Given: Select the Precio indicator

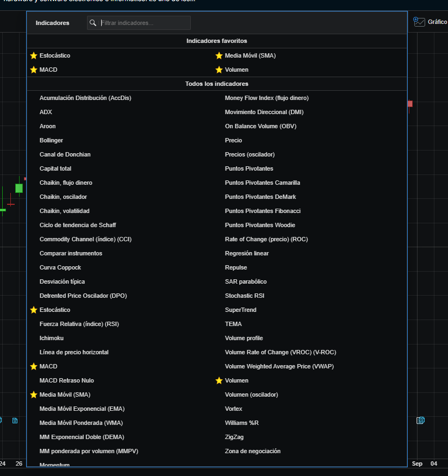Looking at the screenshot, I should [x=233, y=140].
